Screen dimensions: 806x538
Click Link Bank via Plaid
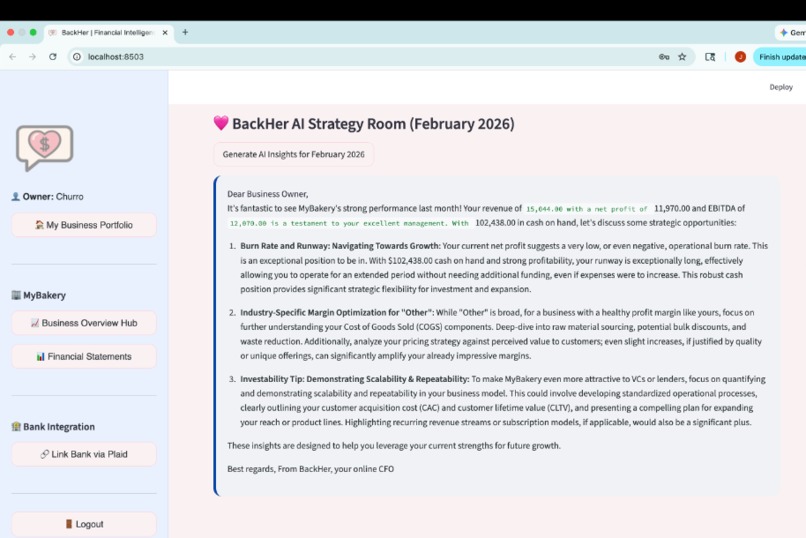pyautogui.click(x=84, y=454)
